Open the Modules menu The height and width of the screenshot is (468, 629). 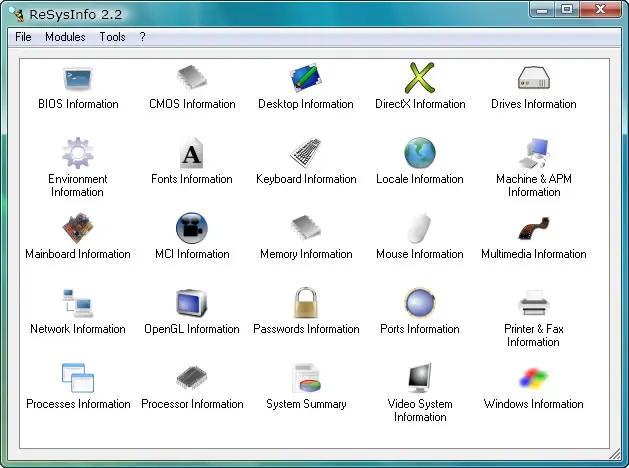point(65,37)
